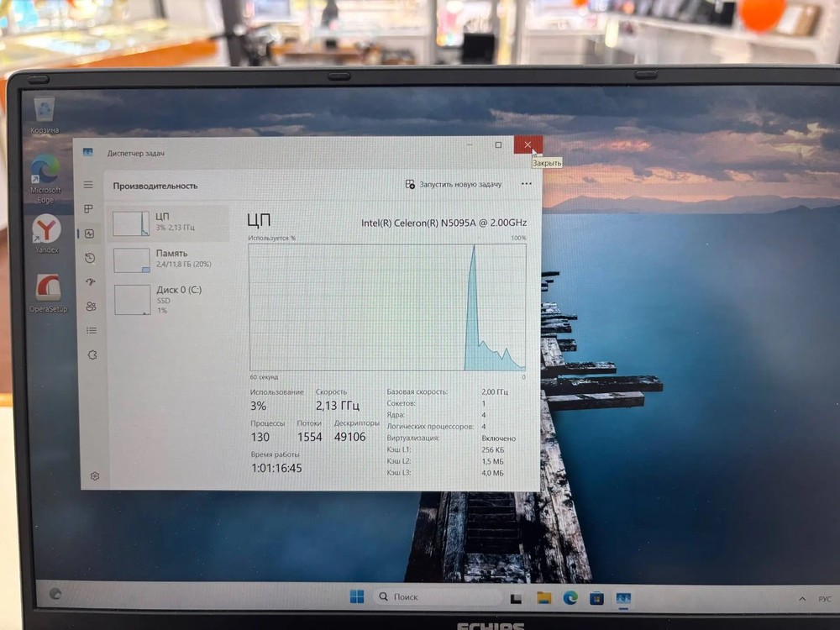This screenshot has width=840, height=630.
Task: Click the Корзина recycle bin desktop icon
Action: (45, 114)
